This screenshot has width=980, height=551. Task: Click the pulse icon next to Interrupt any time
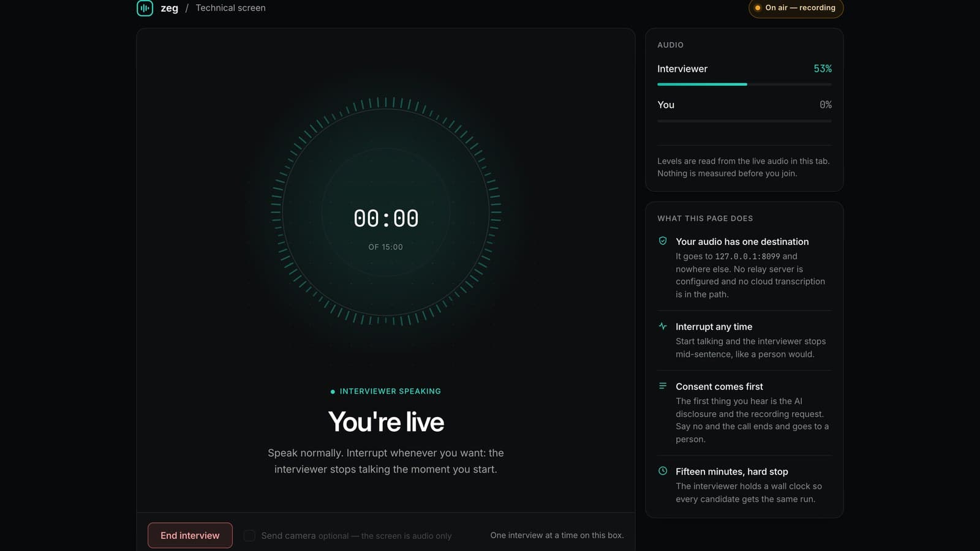coord(663,326)
